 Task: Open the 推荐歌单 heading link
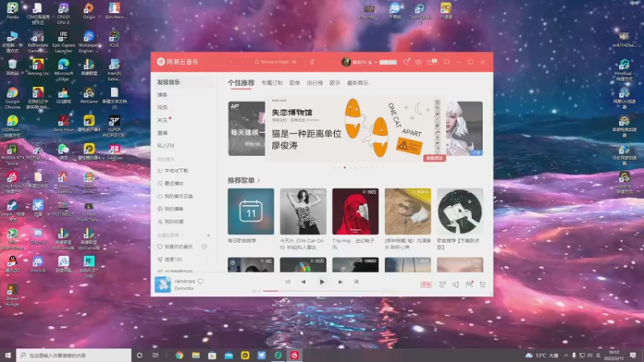(244, 180)
